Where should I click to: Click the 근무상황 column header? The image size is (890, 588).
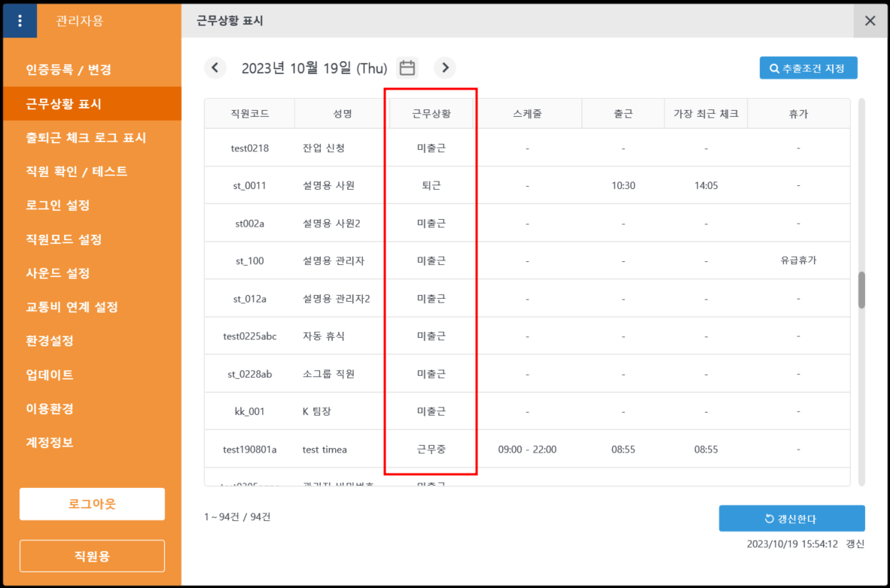tap(431, 114)
